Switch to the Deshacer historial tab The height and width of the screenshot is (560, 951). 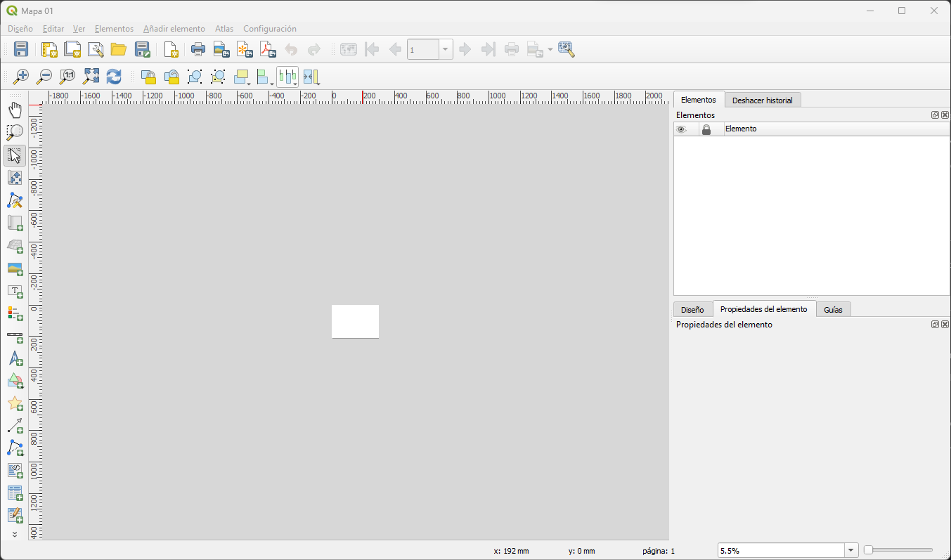pyautogui.click(x=762, y=100)
